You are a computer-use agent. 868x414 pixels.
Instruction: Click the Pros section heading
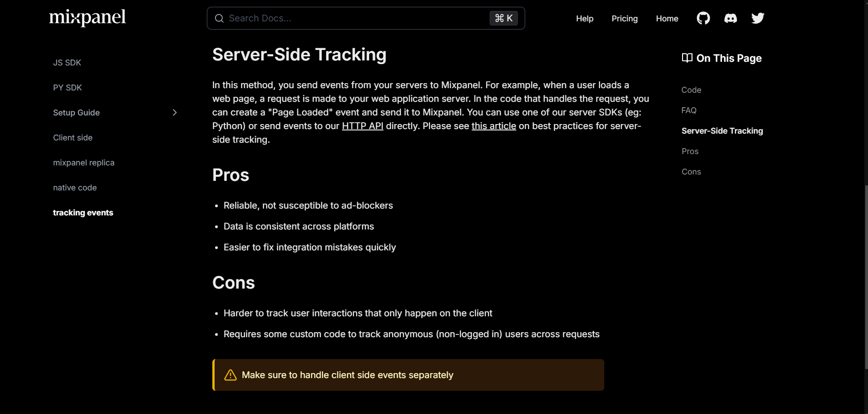[231, 175]
